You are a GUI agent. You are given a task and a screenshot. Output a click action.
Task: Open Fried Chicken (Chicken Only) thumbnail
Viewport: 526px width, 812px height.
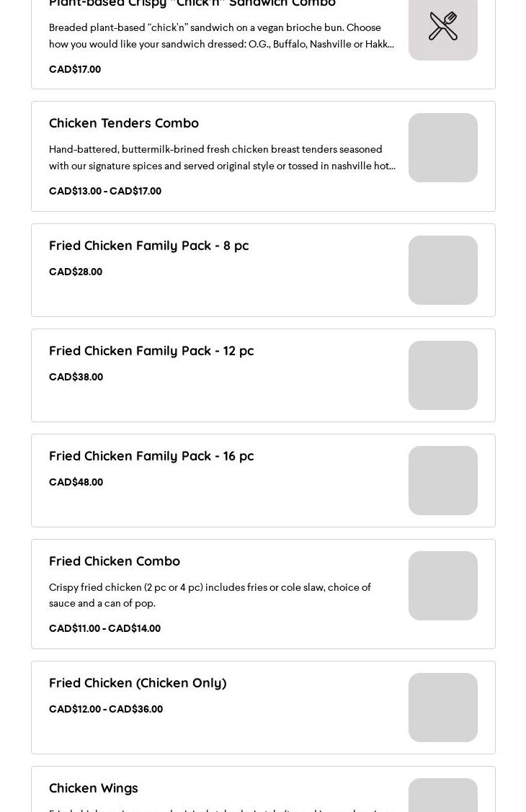coord(442,708)
